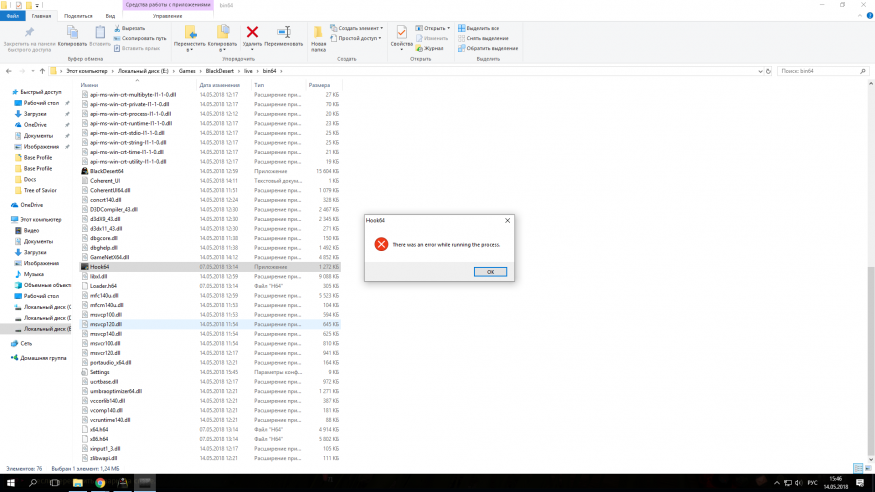
Task: Click the taskbar search magnifier icon
Action: click(x=32, y=483)
